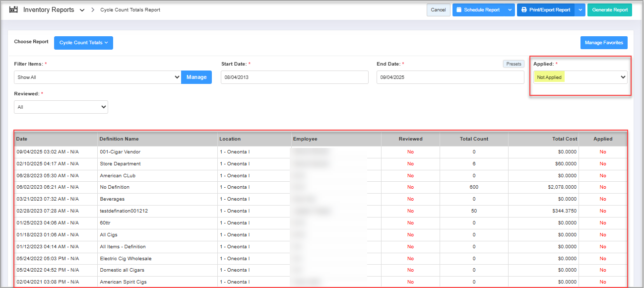This screenshot has width=644, height=288.
Task: Open the Applied dropdown showing Not Applied
Action: pos(580,77)
